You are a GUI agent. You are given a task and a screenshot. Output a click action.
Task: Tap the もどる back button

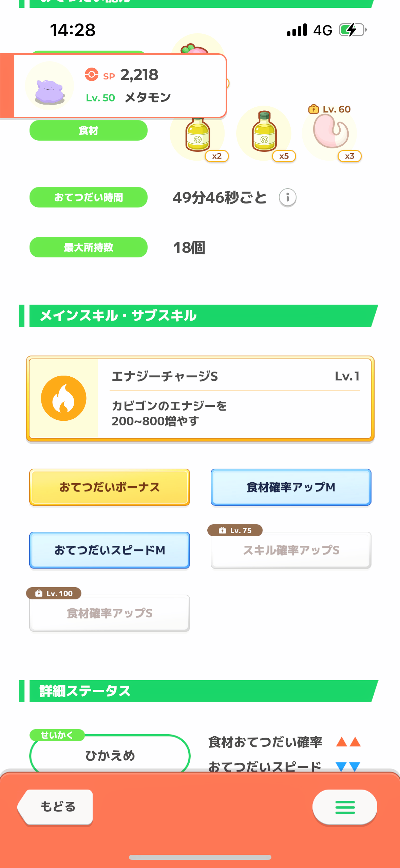click(x=56, y=807)
